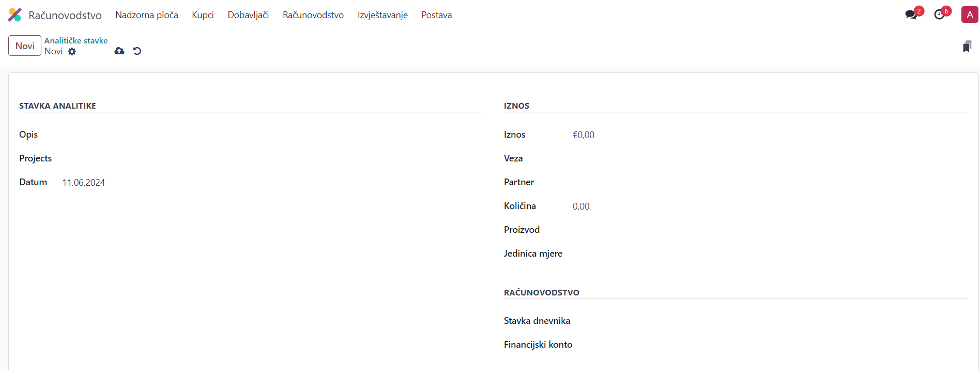Click the Novi button
The image size is (980, 371).
point(25,46)
